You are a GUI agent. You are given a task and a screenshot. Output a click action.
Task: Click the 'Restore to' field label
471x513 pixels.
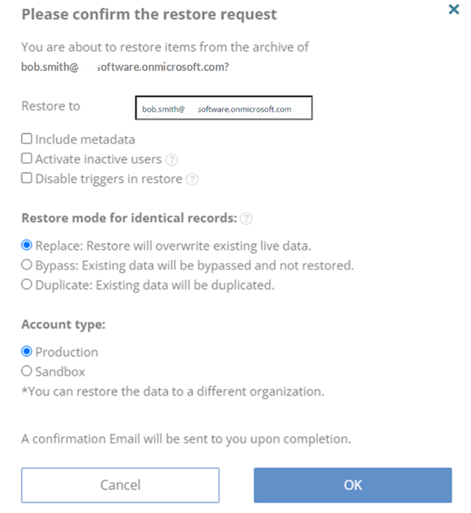(51, 106)
